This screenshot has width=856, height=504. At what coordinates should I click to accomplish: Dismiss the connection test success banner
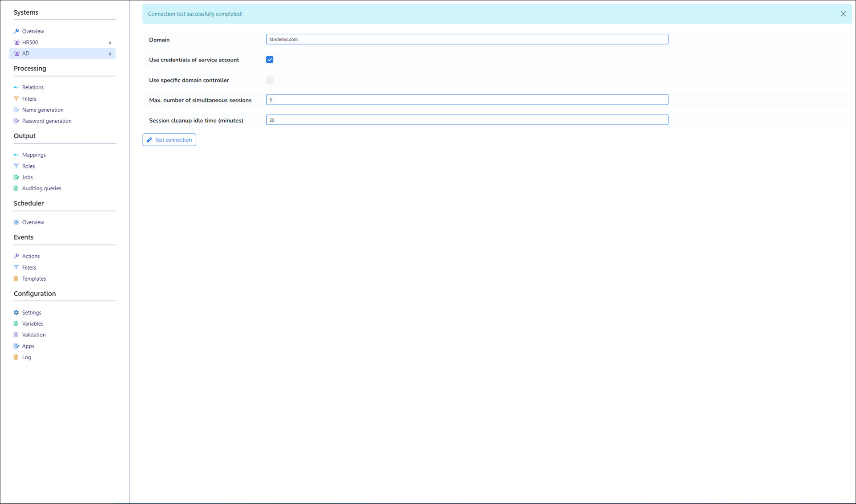pyautogui.click(x=843, y=14)
